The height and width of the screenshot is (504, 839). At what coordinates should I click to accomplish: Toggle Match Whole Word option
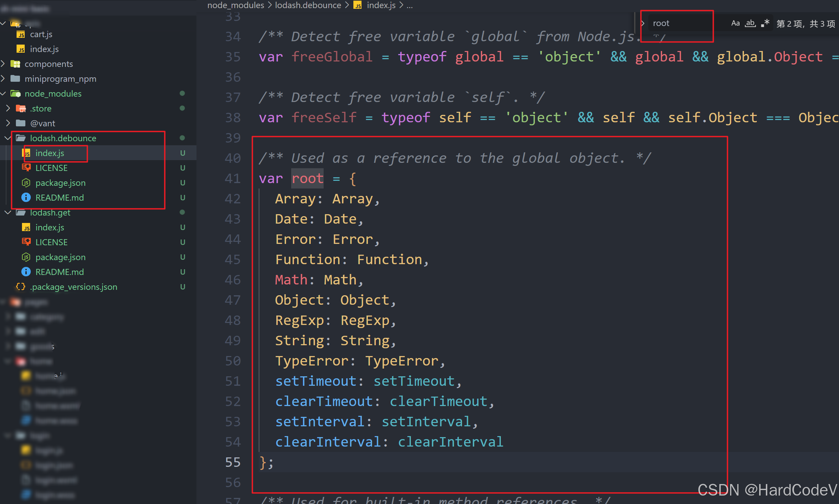[x=750, y=23]
